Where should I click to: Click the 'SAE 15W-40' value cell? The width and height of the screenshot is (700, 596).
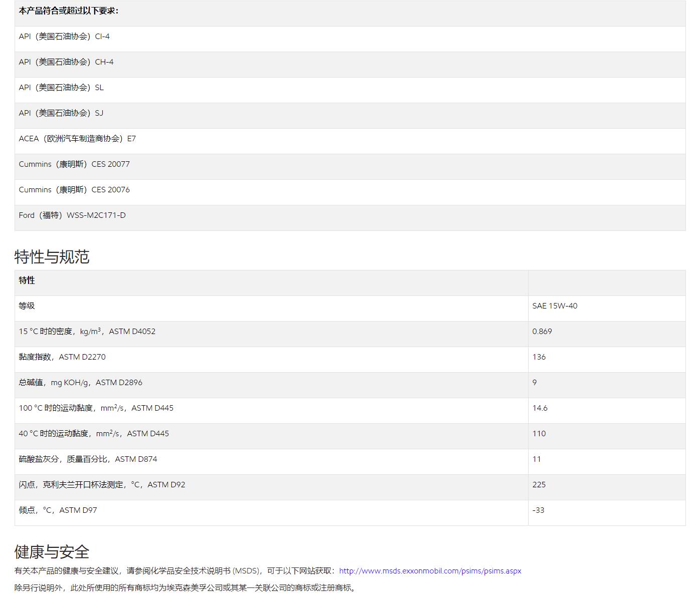tap(607, 309)
